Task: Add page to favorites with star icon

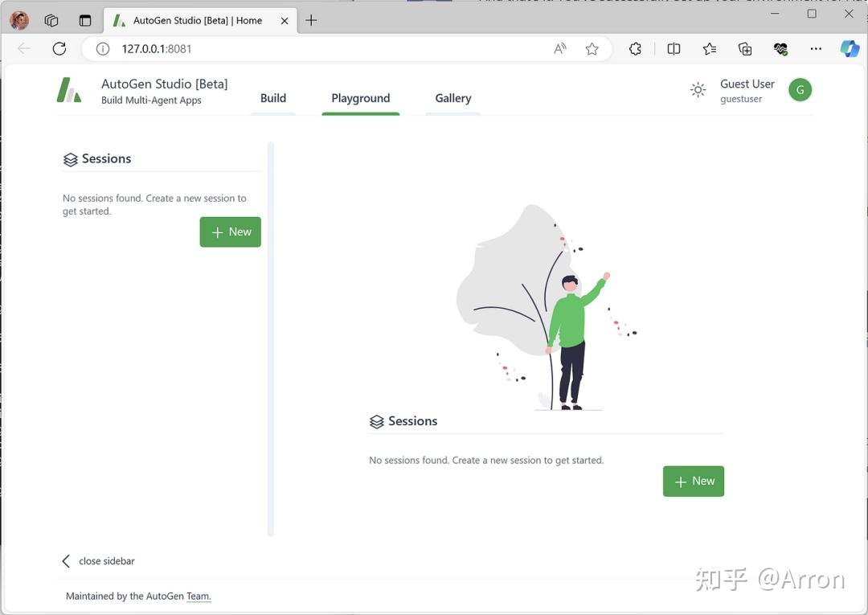Action: click(x=592, y=48)
